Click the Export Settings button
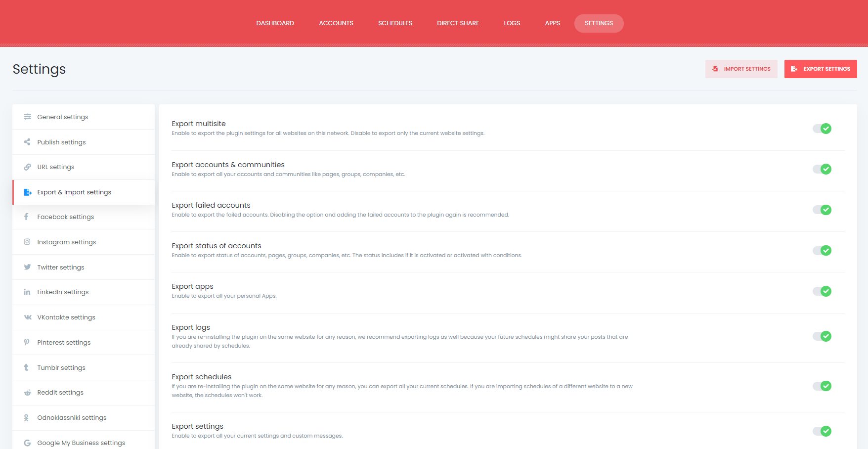Viewport: 868px width, 449px height. click(821, 69)
